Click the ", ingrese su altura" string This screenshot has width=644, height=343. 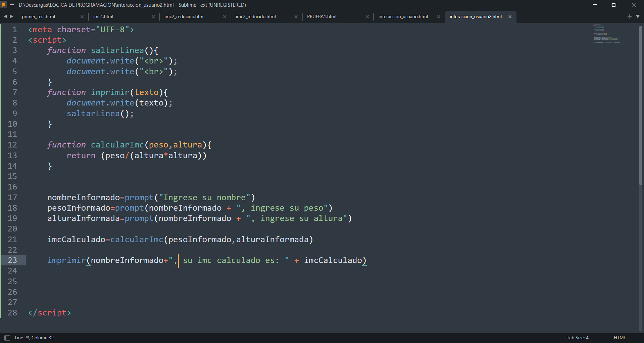[297, 218]
